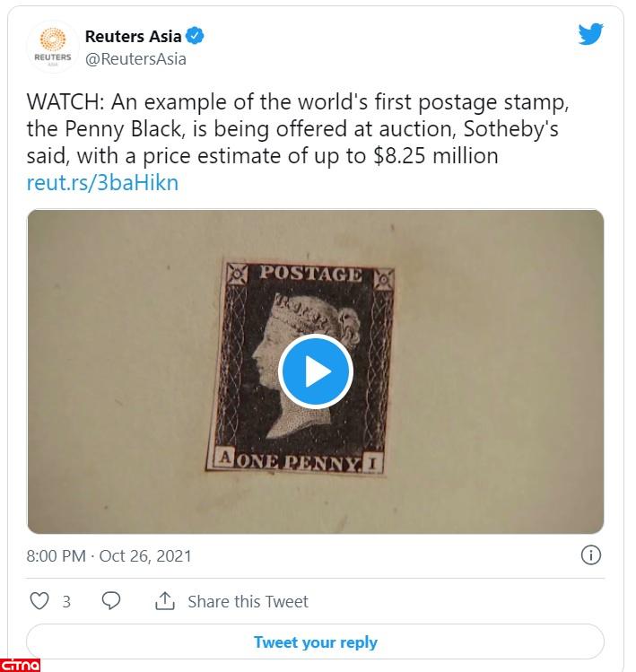The height and width of the screenshot is (672, 636).
Task: Click the share arrow icon
Action: 165,601
